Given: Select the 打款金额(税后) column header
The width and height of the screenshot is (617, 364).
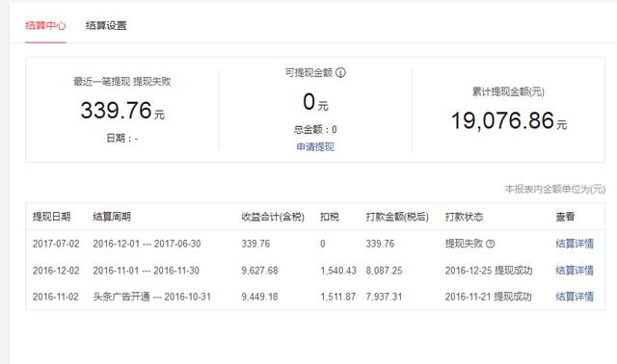Looking at the screenshot, I should 397,217.
